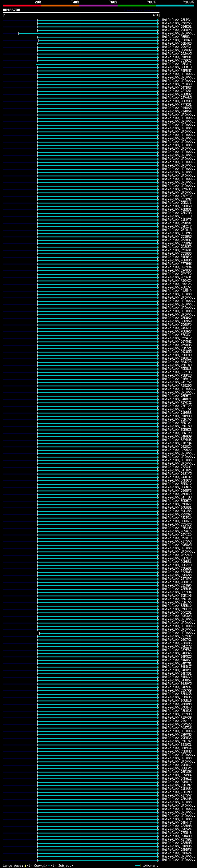The width and height of the screenshot is (197, 868).
Task: Select hit UniRef100_A6BMG2
Action: [177, 94]
